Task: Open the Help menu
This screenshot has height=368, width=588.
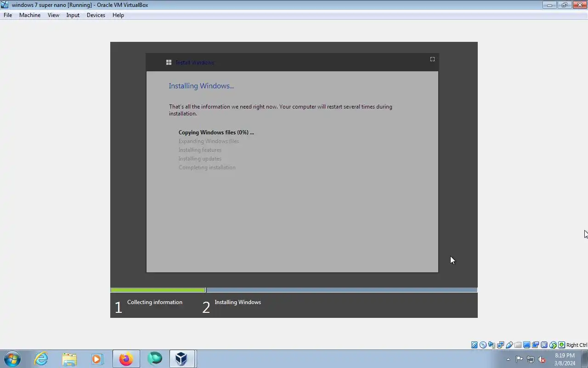Action: click(x=118, y=15)
